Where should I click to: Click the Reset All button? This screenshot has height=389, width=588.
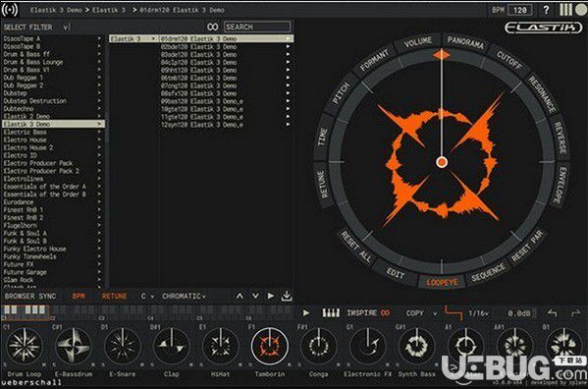355,247
